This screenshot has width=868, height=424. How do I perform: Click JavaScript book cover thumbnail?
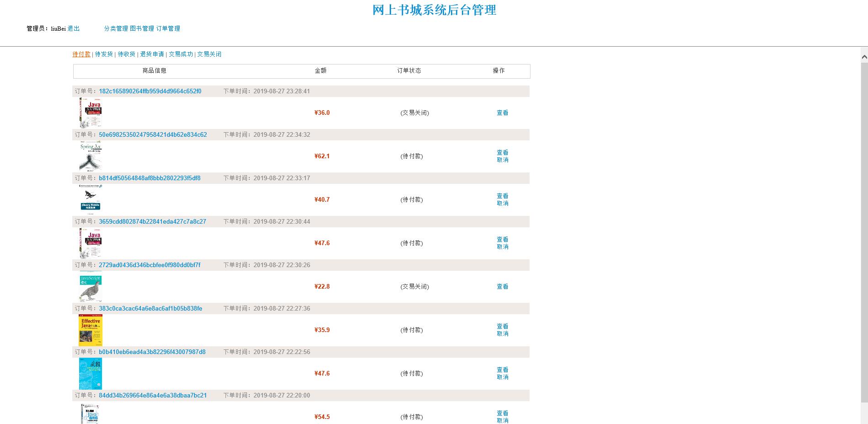pyautogui.click(x=91, y=286)
